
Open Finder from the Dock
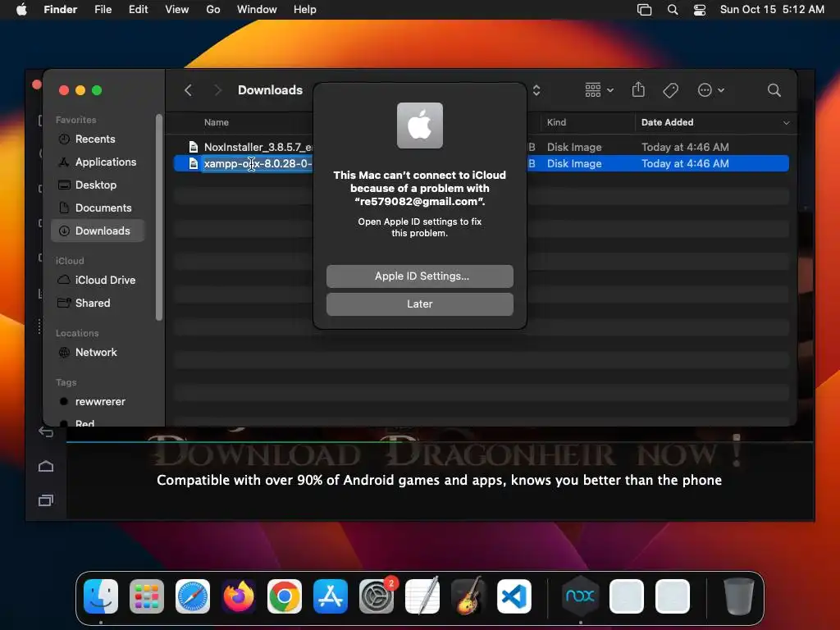101,596
